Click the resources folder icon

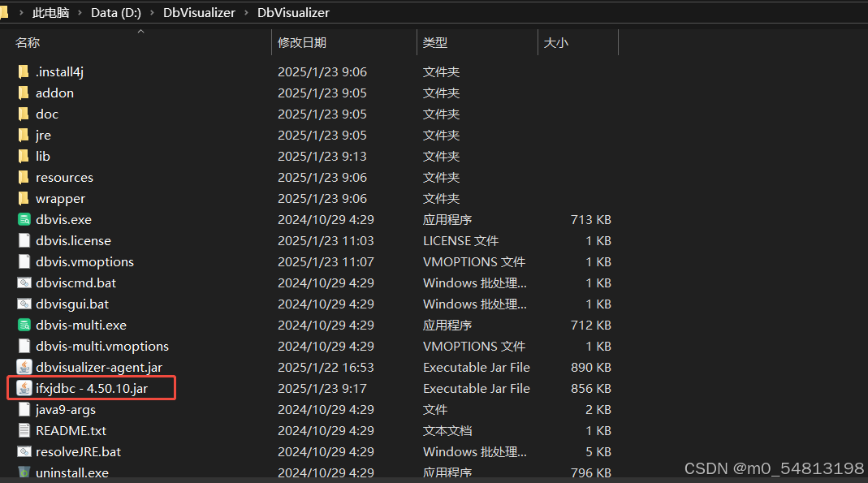coord(24,177)
